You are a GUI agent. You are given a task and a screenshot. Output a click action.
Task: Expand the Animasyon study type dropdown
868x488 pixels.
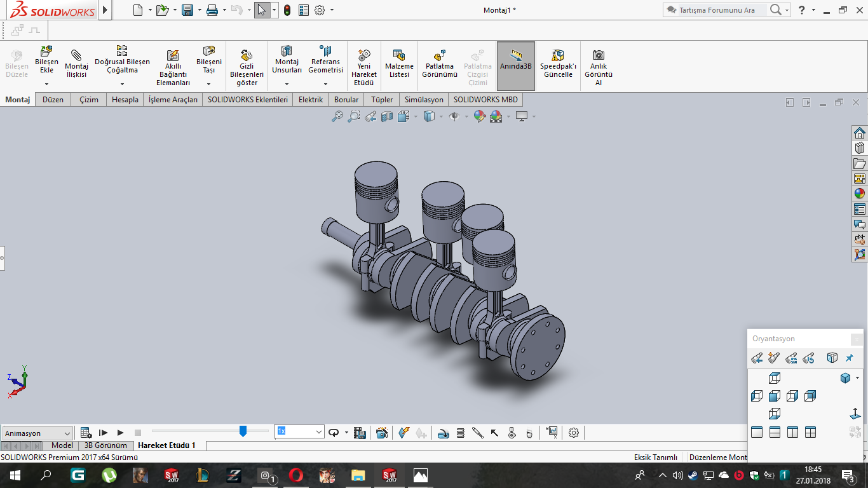pos(65,433)
